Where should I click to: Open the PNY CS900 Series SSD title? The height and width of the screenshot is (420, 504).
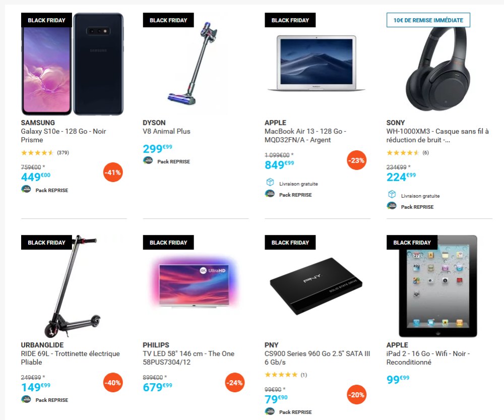tap(317, 357)
